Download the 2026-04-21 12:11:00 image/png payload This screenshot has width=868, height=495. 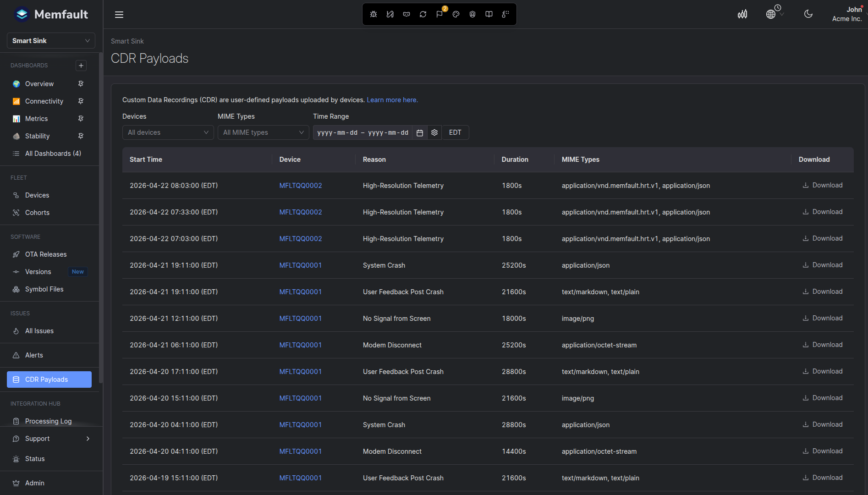pyautogui.click(x=823, y=318)
